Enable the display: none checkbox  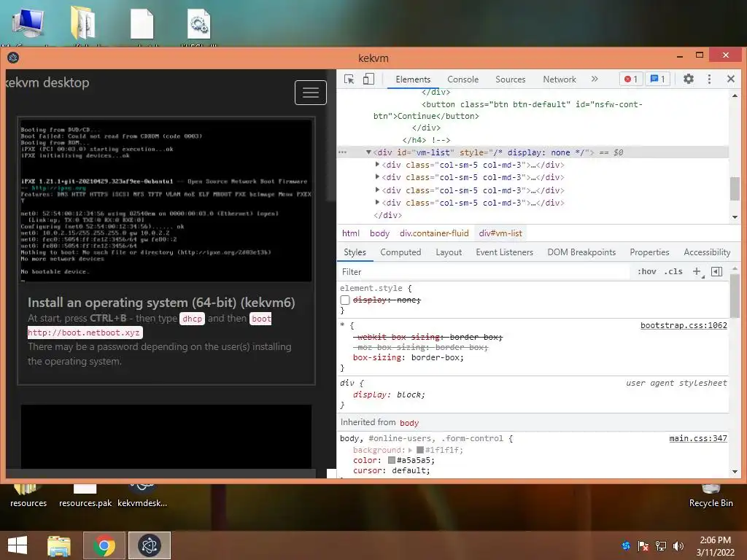pyautogui.click(x=345, y=300)
